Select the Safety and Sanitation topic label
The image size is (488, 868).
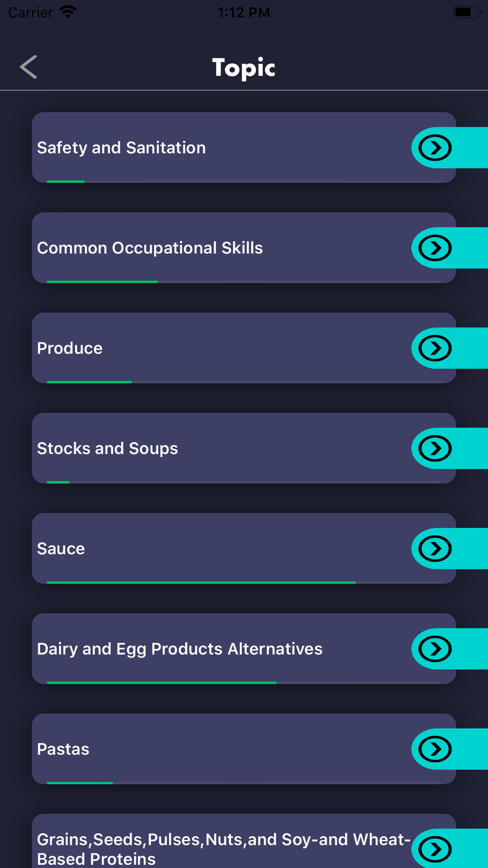(122, 147)
